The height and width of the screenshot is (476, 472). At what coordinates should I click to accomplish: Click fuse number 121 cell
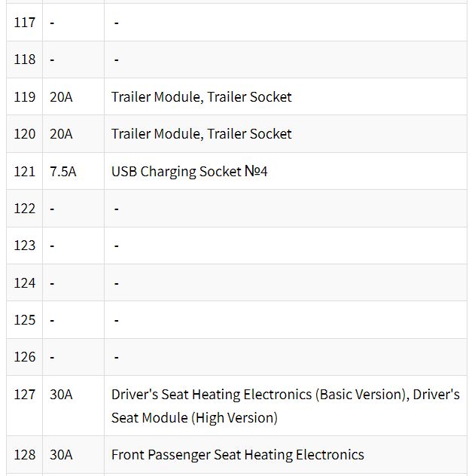click(x=25, y=172)
